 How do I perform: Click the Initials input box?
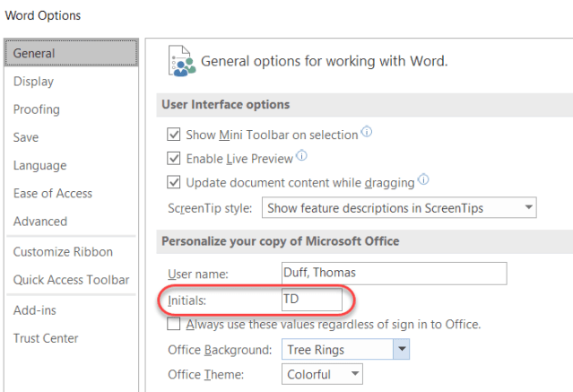tap(310, 300)
